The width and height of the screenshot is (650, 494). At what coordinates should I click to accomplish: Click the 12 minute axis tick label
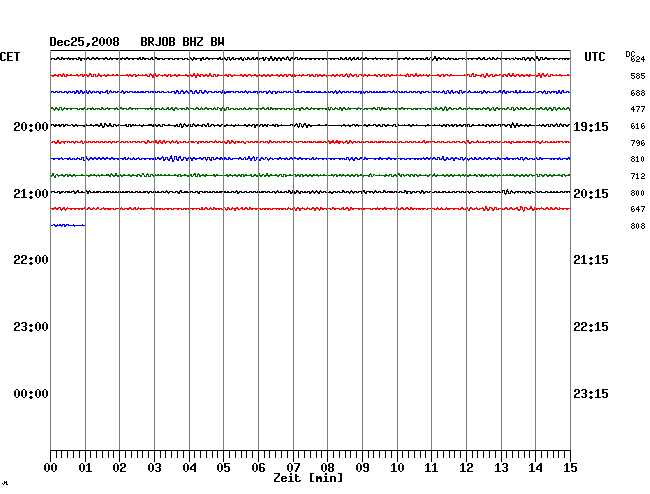466,468
